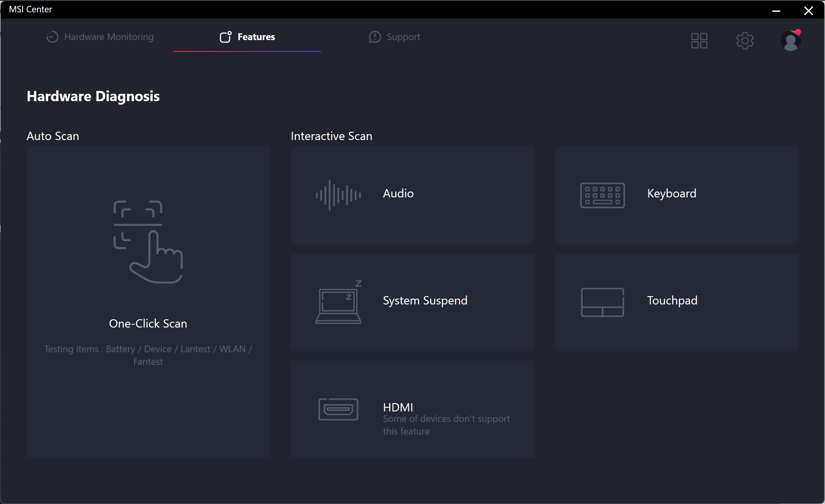The width and height of the screenshot is (825, 504).
Task: Open the Touchpad test label
Action: [672, 300]
